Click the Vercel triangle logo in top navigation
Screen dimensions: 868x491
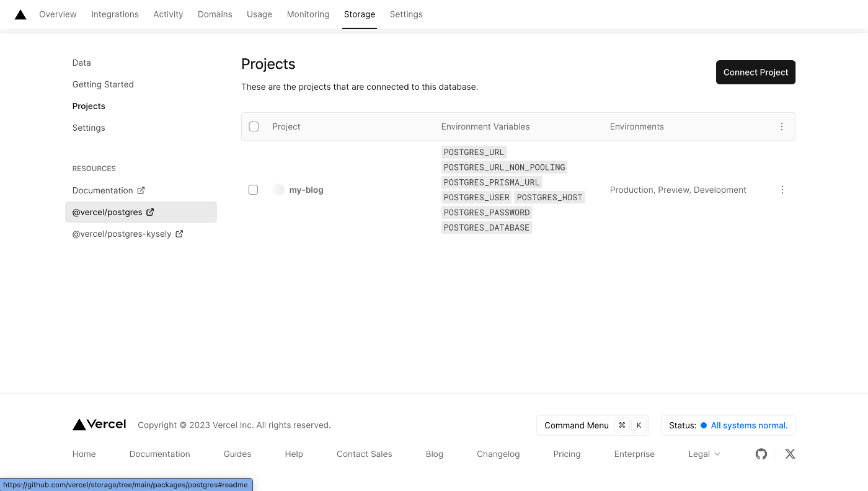click(x=20, y=14)
